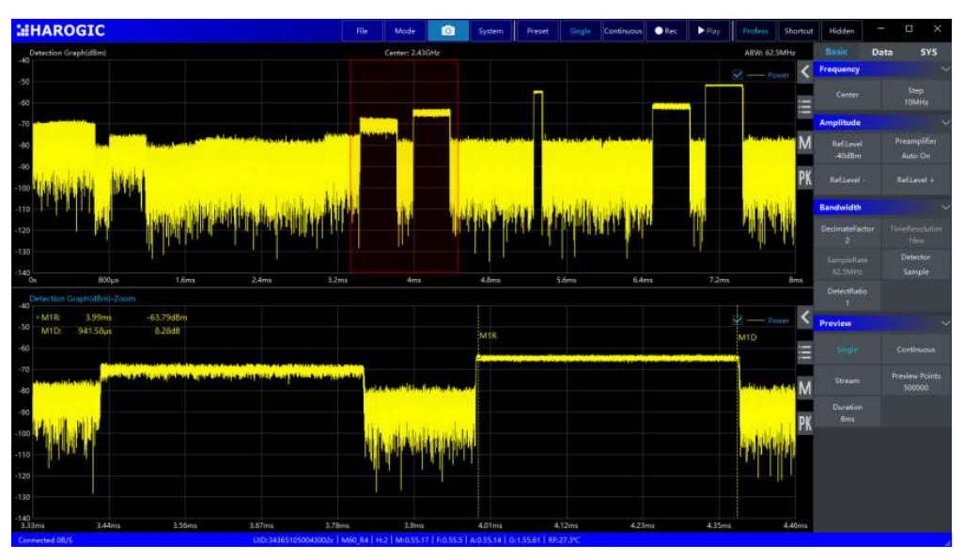Collapse the Bandwidth section
The height and width of the screenshot is (560, 964).
[x=945, y=207]
